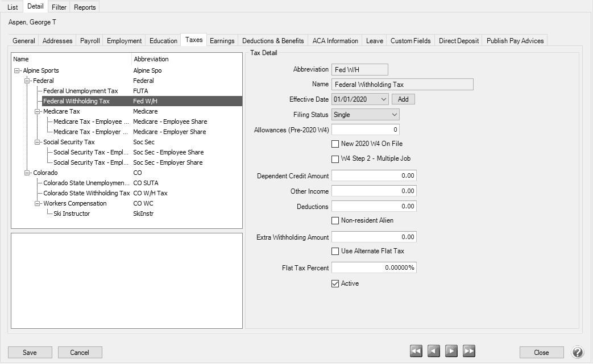Tick the Non-resident Alien checkbox
Screen dimensions: 593x364
(335, 220)
